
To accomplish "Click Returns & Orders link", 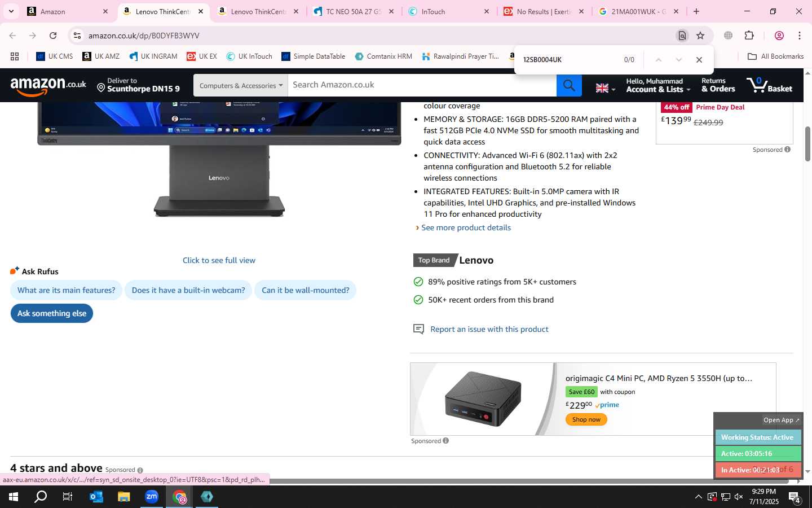I will tap(718, 85).
